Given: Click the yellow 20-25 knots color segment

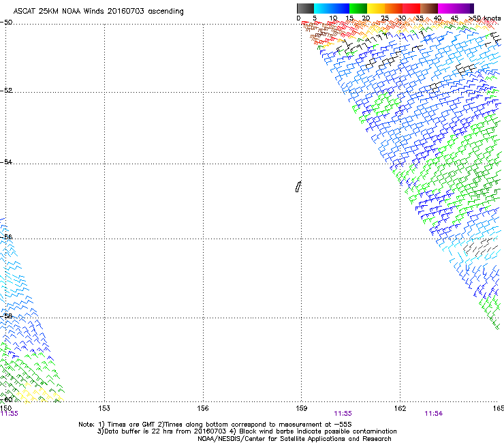Looking at the screenshot, I should 376,8.
